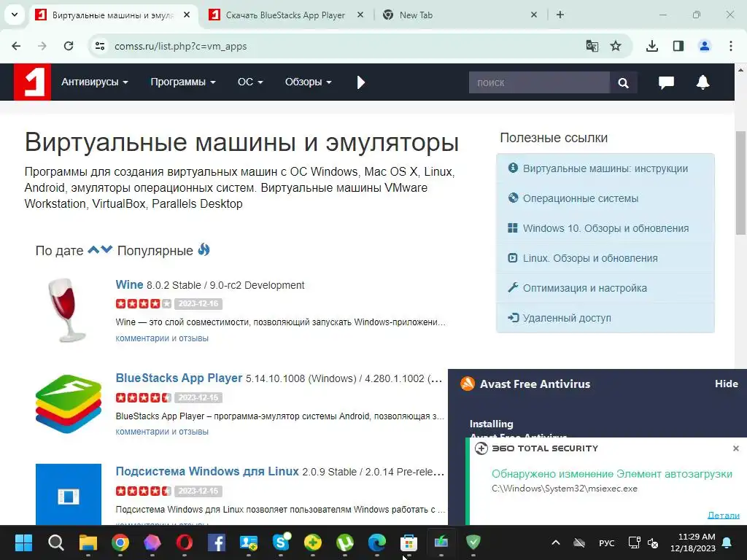Screen dimensions: 747x560
Task: Open the tab search dropdown arrow
Action: pos(15,15)
